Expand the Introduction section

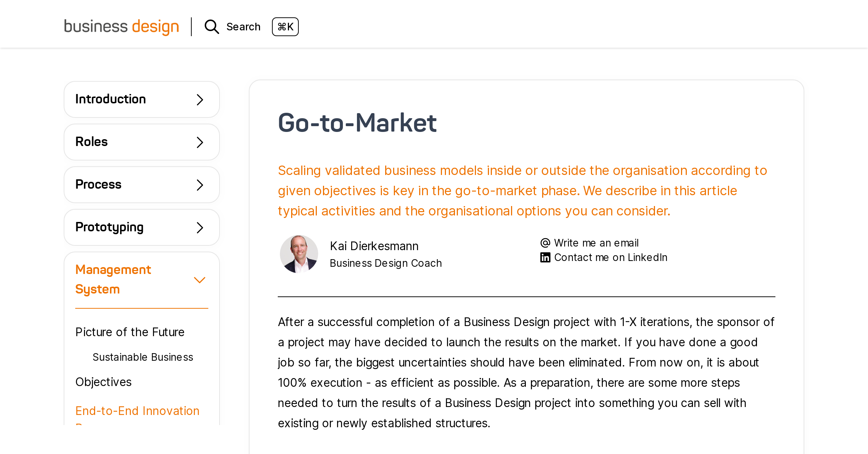[141, 99]
